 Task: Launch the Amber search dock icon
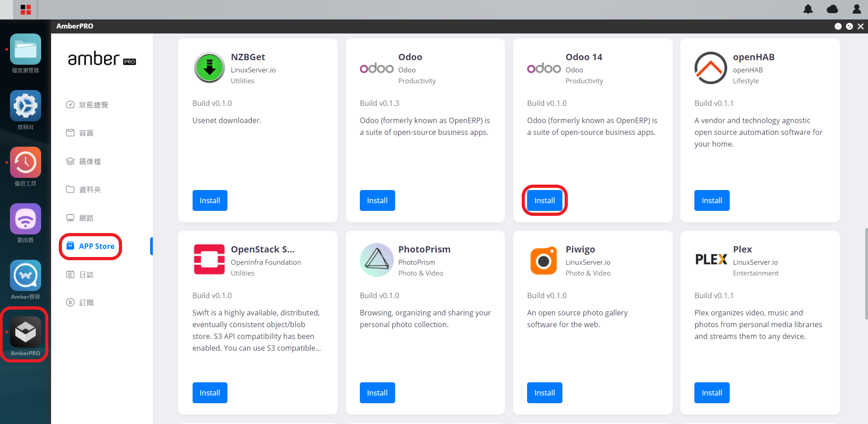click(25, 275)
